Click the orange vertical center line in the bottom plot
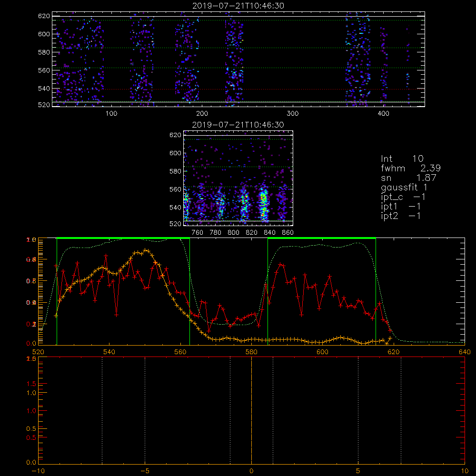476x476 pixels. coord(251,410)
